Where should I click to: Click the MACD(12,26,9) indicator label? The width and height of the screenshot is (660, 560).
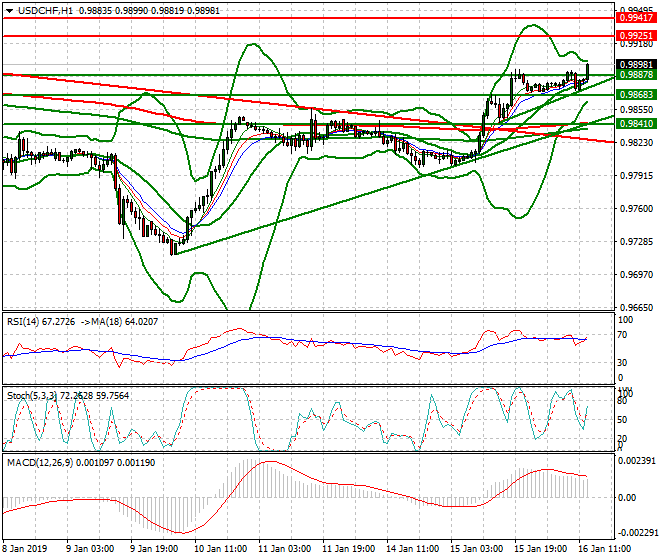click(x=40, y=463)
